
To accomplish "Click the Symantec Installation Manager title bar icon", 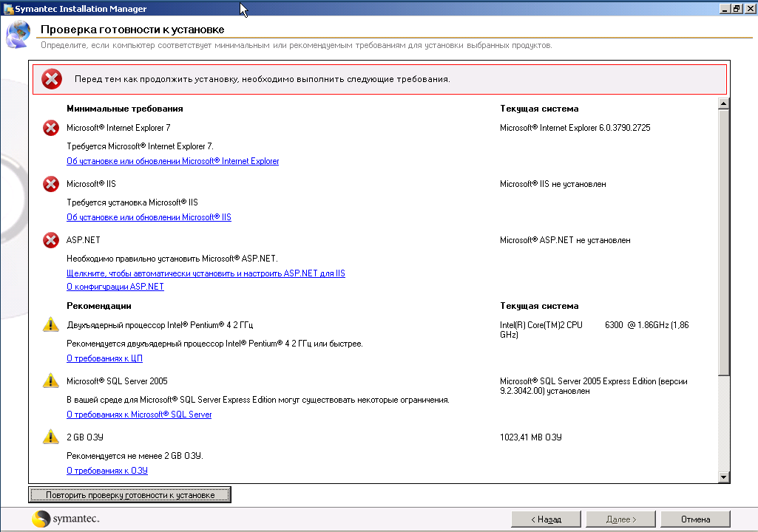I will click(8, 9).
